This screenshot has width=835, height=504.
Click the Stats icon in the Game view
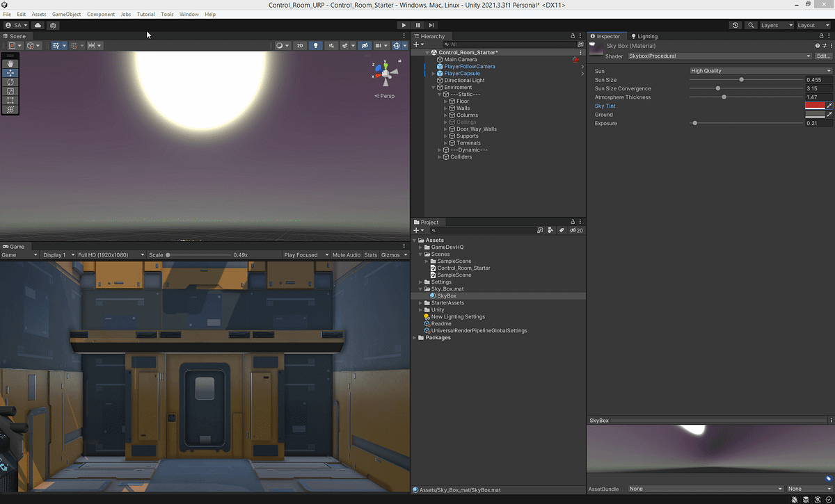(x=370, y=254)
